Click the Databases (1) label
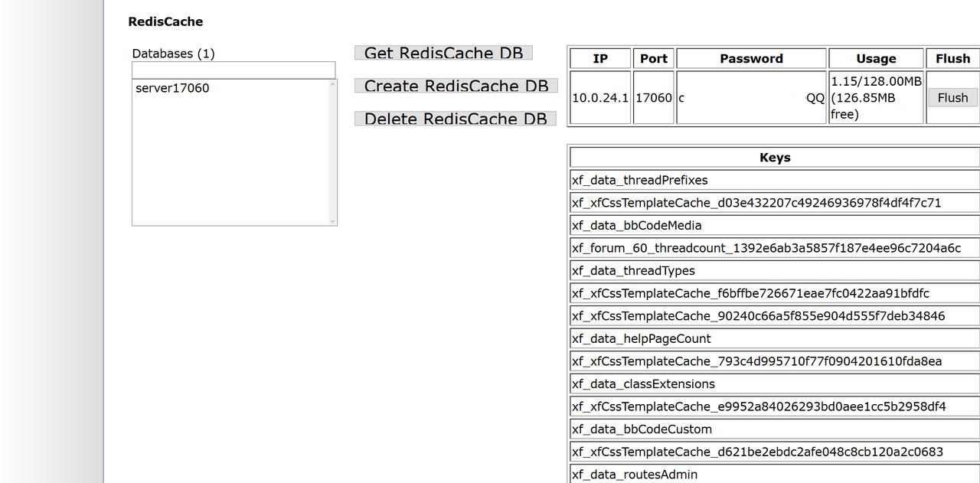This screenshot has width=980, height=483. pyautogui.click(x=174, y=54)
